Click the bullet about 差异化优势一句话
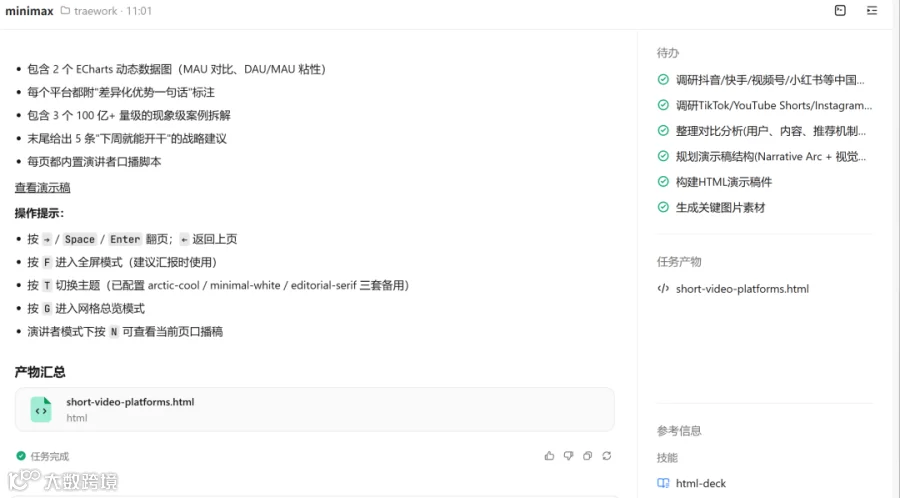The image size is (900, 498). [x=121, y=92]
